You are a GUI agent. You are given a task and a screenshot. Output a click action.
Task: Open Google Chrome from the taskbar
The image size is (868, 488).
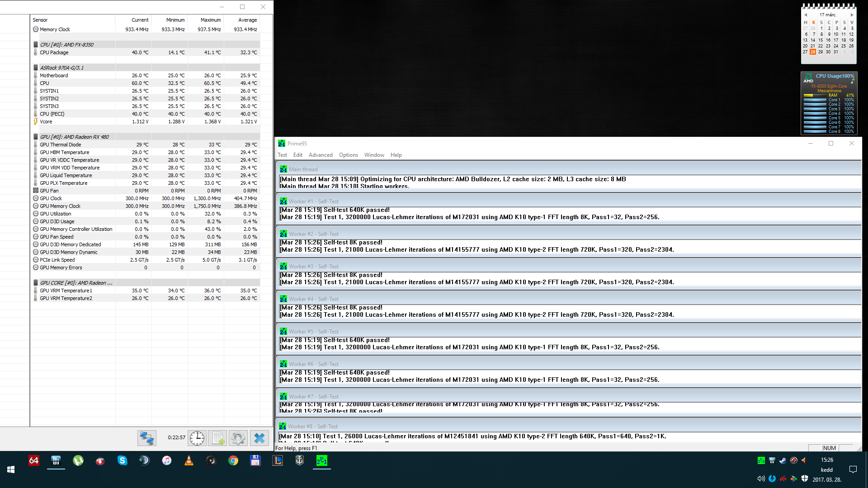point(233,460)
